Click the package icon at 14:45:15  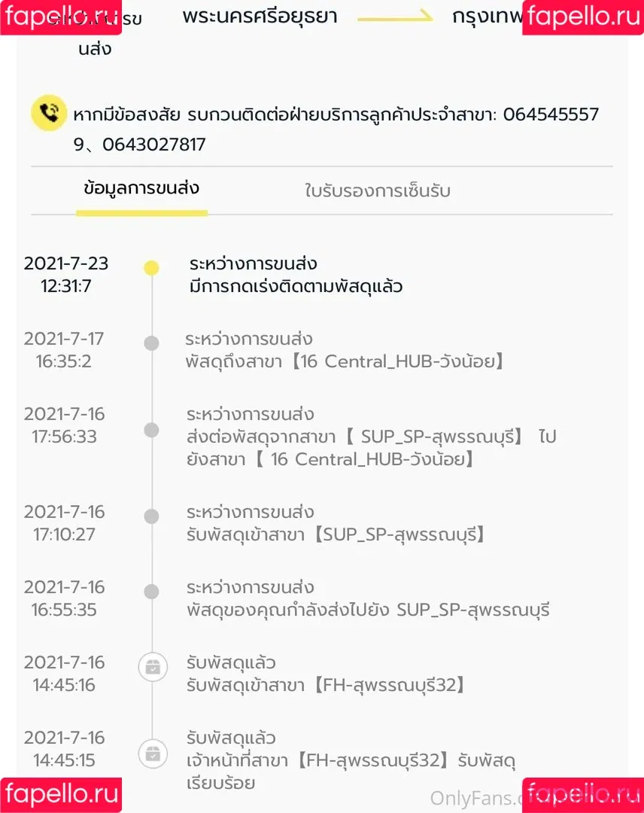(x=152, y=751)
